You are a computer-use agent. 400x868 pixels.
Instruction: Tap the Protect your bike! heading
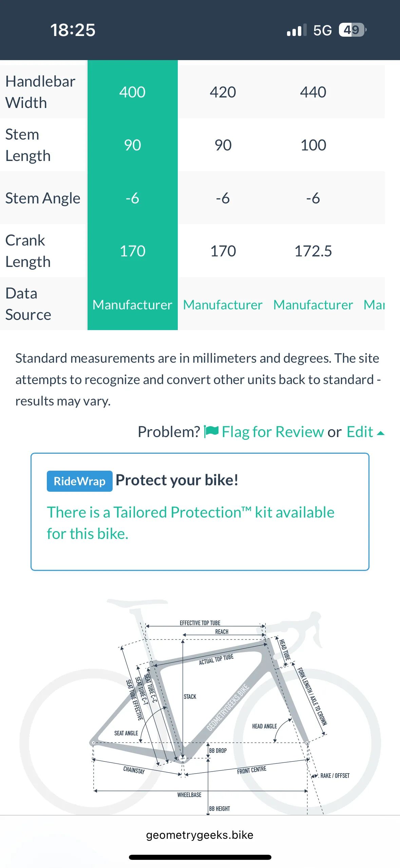[x=177, y=480]
